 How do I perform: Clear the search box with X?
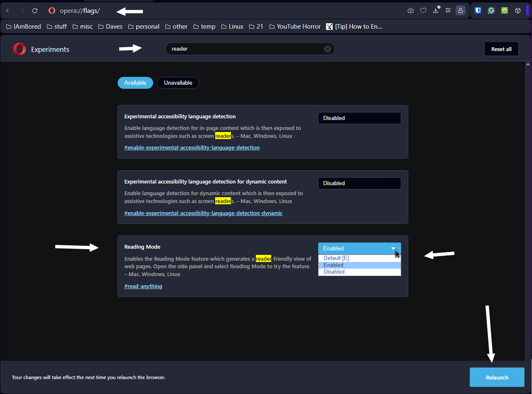click(327, 49)
